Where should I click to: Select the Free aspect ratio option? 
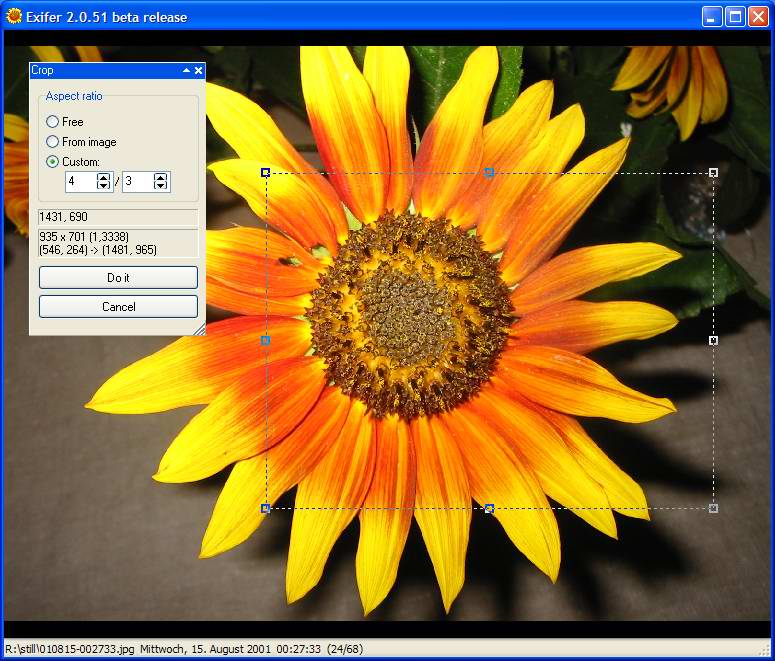(53, 122)
